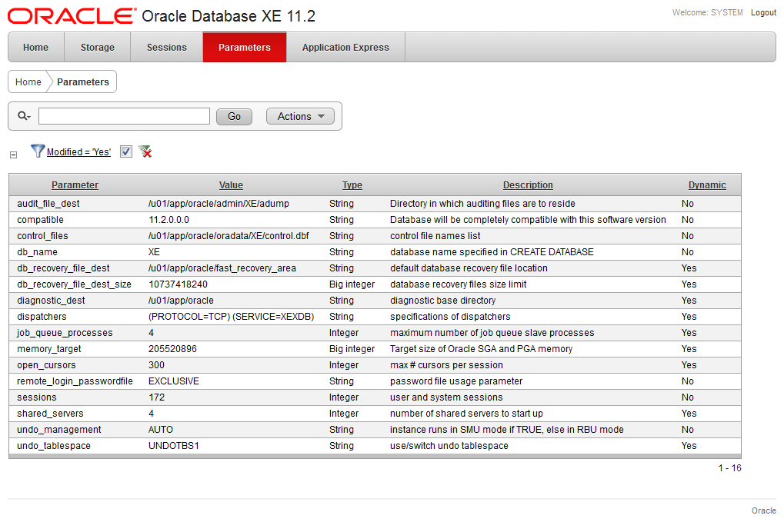Select the Parameters tab

(x=245, y=48)
